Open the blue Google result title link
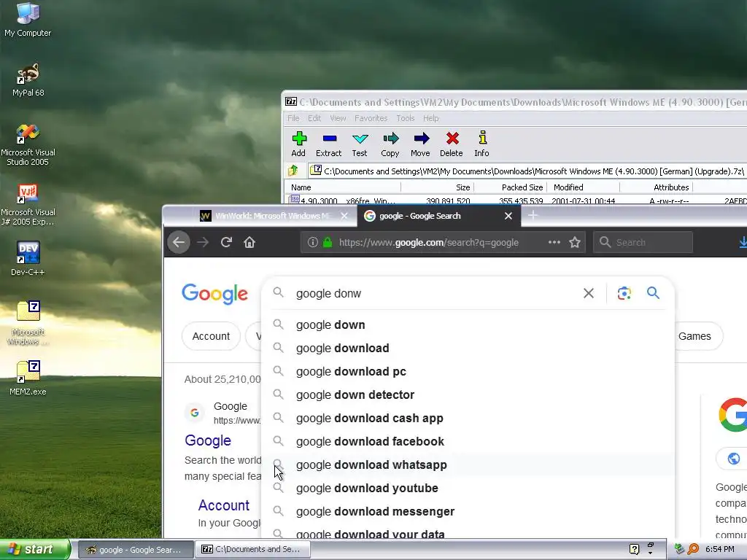Image resolution: width=747 pixels, height=560 pixels. [208, 440]
